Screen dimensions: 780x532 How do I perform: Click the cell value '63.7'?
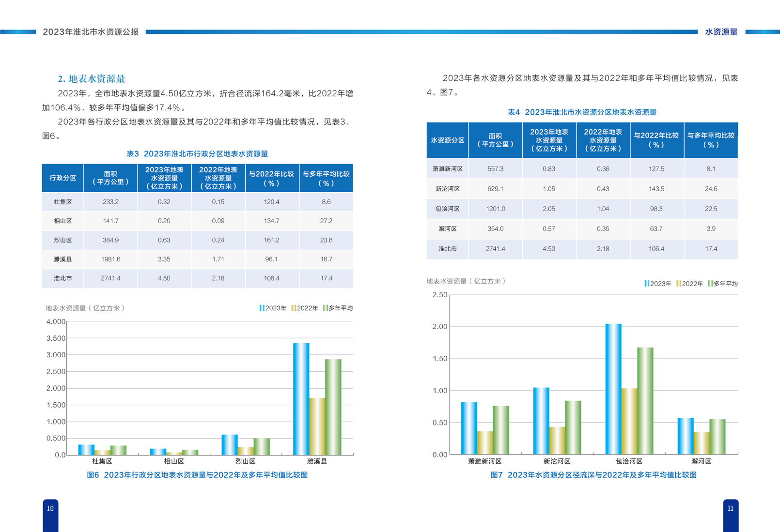pyautogui.click(x=656, y=229)
